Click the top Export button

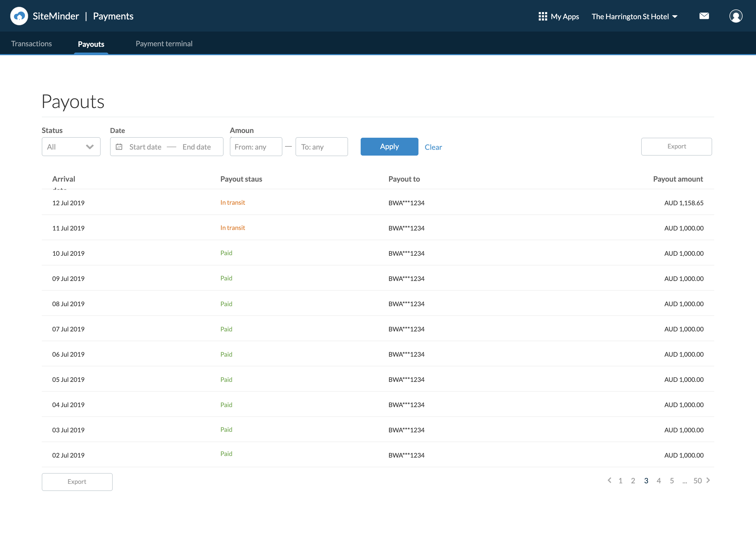[676, 147]
